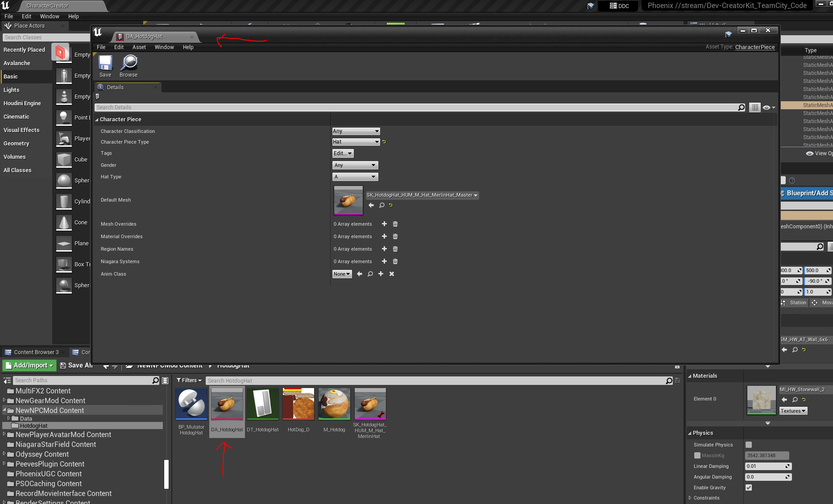Screen dimensions: 833x504
Task: Collapse the Materials section
Action: (690, 376)
